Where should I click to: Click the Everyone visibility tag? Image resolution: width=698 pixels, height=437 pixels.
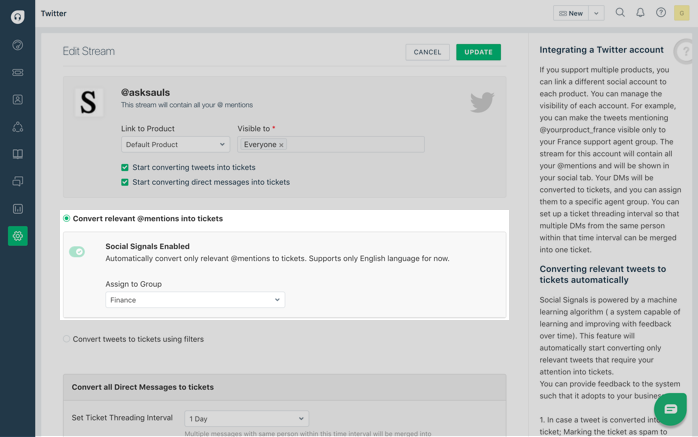[x=263, y=145]
